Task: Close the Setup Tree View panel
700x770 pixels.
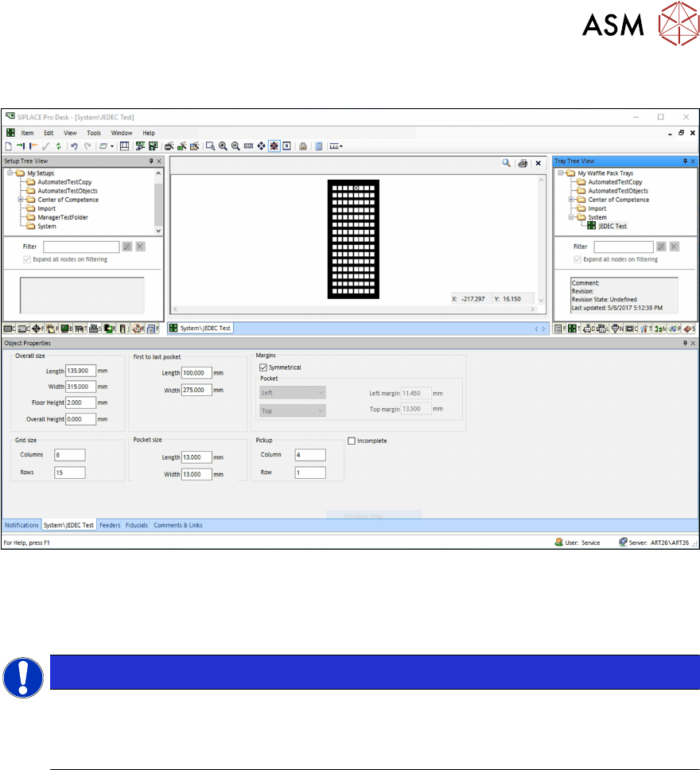Action: (158, 161)
